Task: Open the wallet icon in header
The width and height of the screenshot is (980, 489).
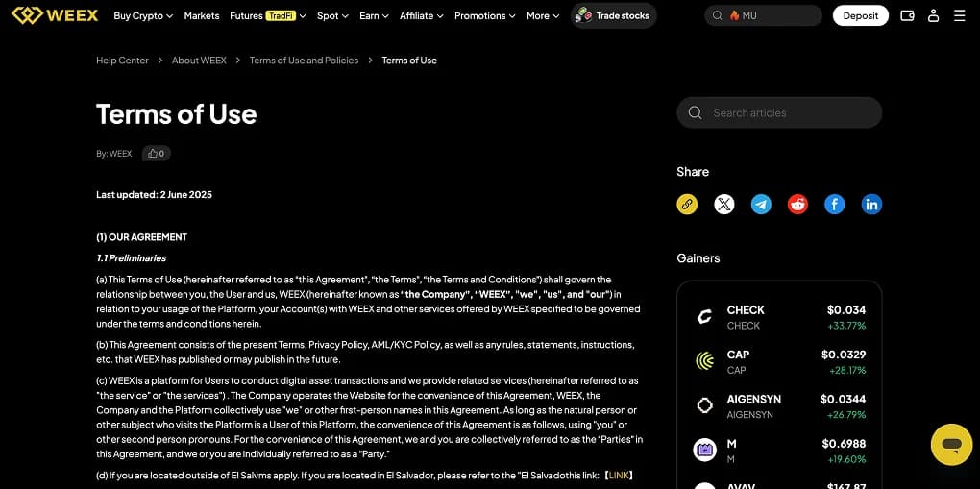Action: 907,15
